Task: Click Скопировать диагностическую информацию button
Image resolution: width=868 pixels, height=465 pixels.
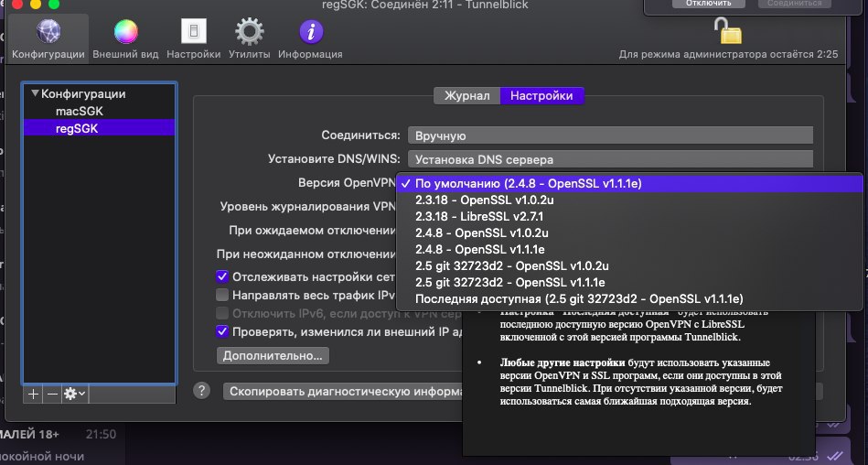Action: click(x=343, y=391)
